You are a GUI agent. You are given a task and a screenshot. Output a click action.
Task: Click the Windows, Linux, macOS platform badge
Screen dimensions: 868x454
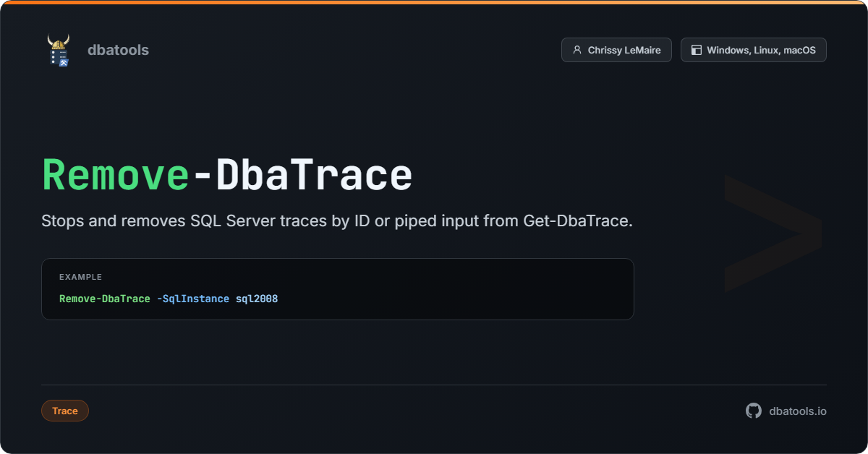(753, 50)
